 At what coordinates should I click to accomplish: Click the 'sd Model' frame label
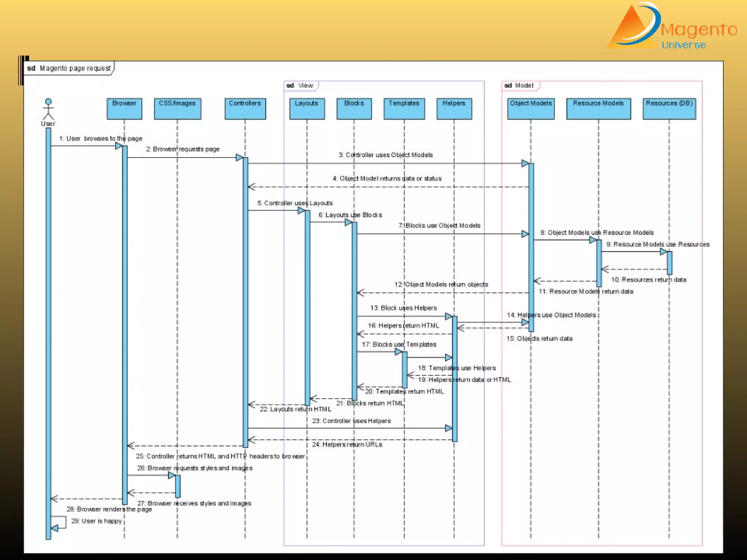coord(519,86)
